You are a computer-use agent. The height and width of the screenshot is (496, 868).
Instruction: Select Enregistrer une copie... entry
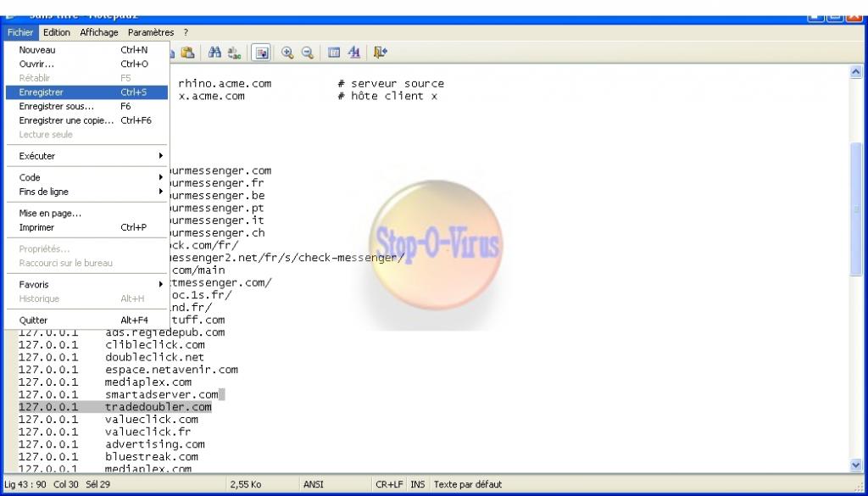pos(86,120)
